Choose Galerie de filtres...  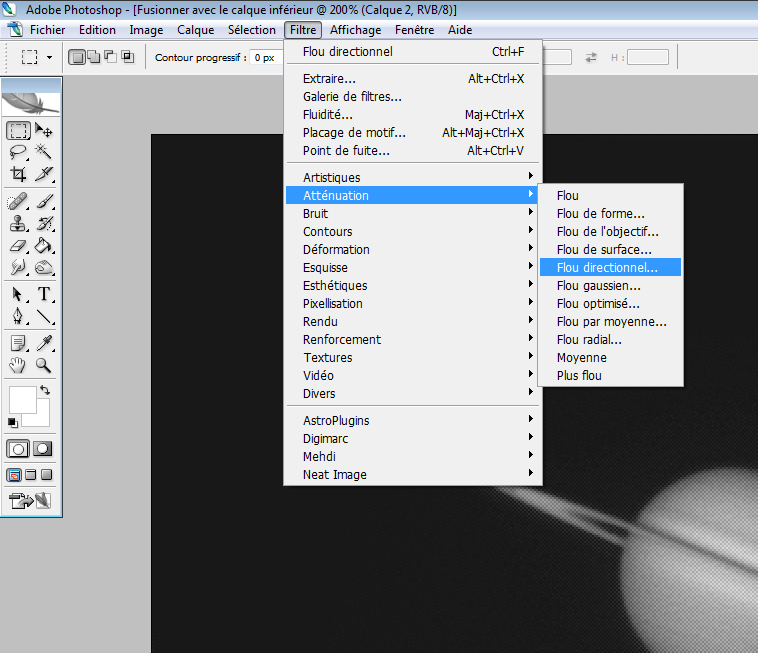(413, 97)
